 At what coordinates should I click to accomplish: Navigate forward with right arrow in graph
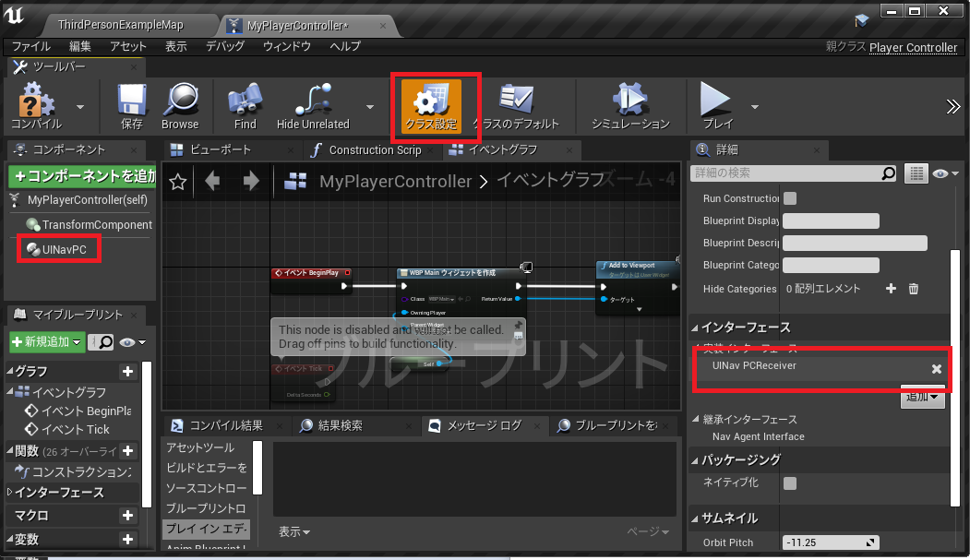(x=251, y=181)
